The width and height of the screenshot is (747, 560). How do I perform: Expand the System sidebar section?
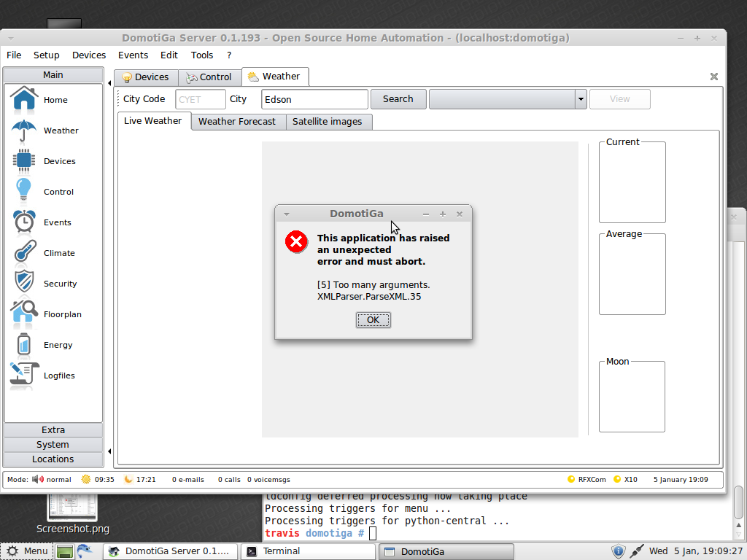pos(53,444)
